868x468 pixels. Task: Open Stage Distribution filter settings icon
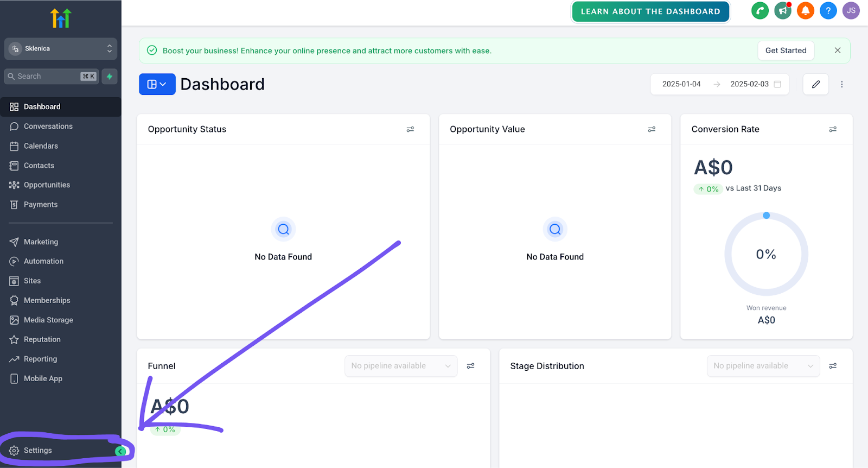pos(833,366)
